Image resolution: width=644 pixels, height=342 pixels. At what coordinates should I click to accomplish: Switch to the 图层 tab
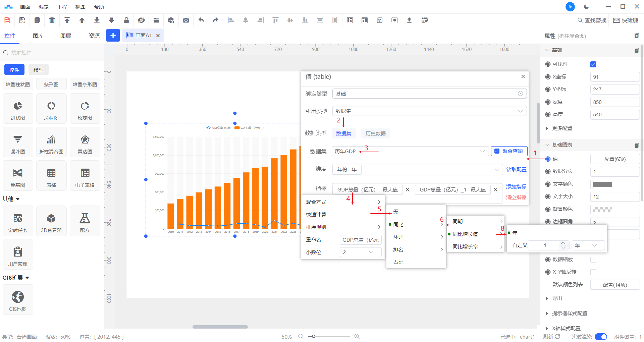66,36
